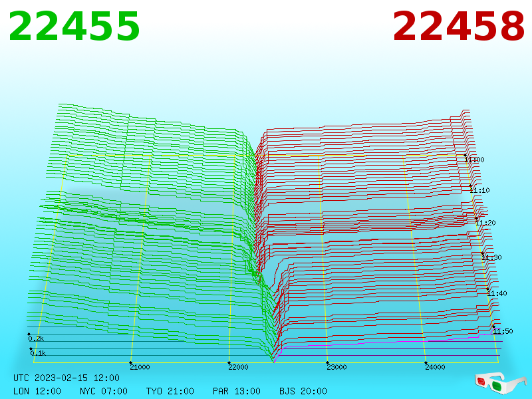532x399 pixels.
Task: Click the 23000 price axis label
Action: coord(336,367)
